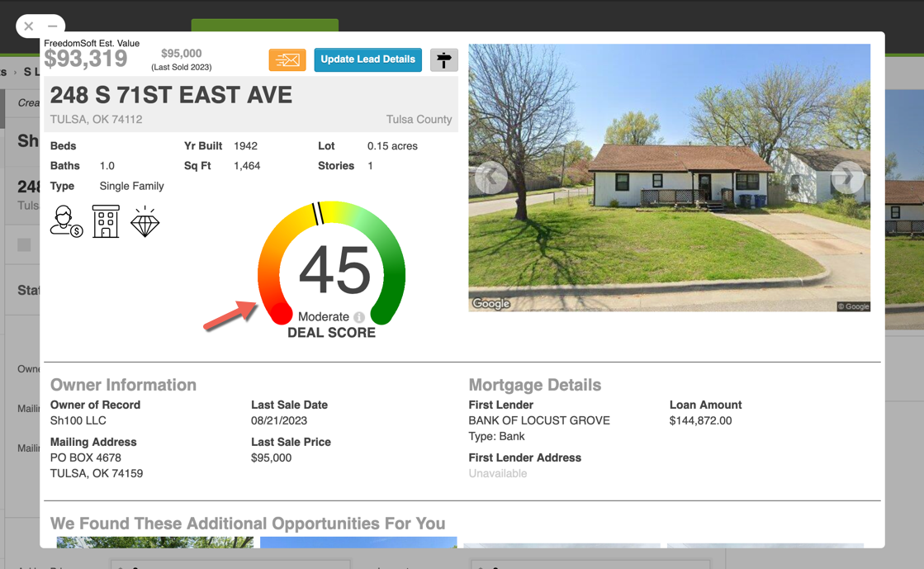Show previous property photo arrow

(490, 177)
